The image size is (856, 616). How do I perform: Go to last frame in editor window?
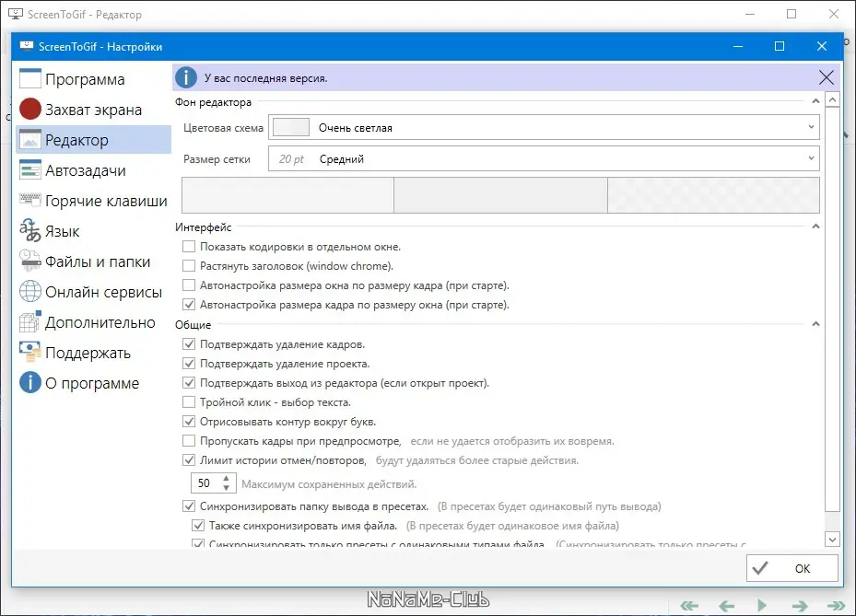pyautogui.click(x=836, y=605)
